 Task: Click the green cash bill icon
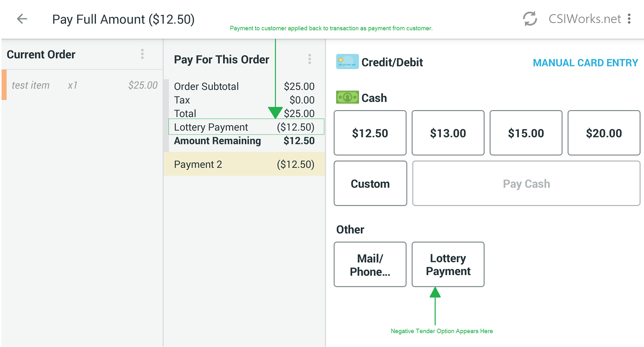tap(347, 98)
